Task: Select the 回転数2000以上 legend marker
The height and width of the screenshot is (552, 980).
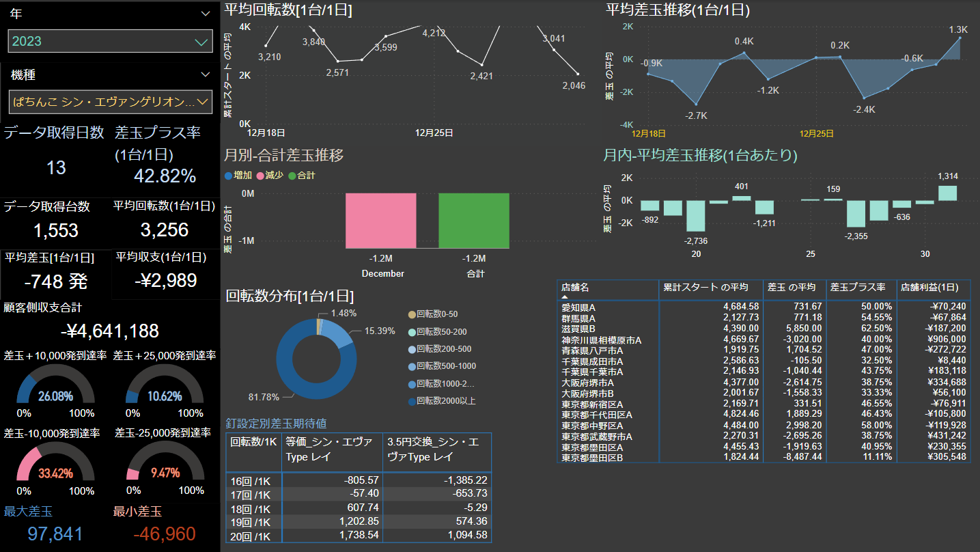Action: 411,401
